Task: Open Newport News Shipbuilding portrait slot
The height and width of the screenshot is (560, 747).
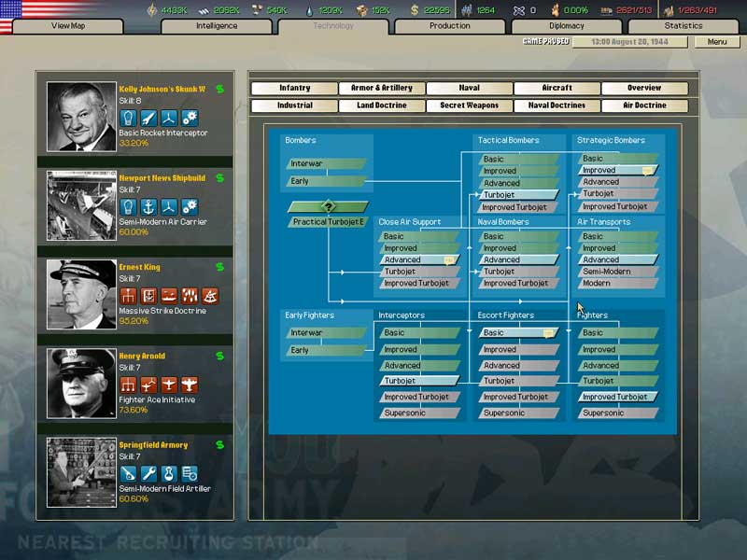Action: pos(81,205)
